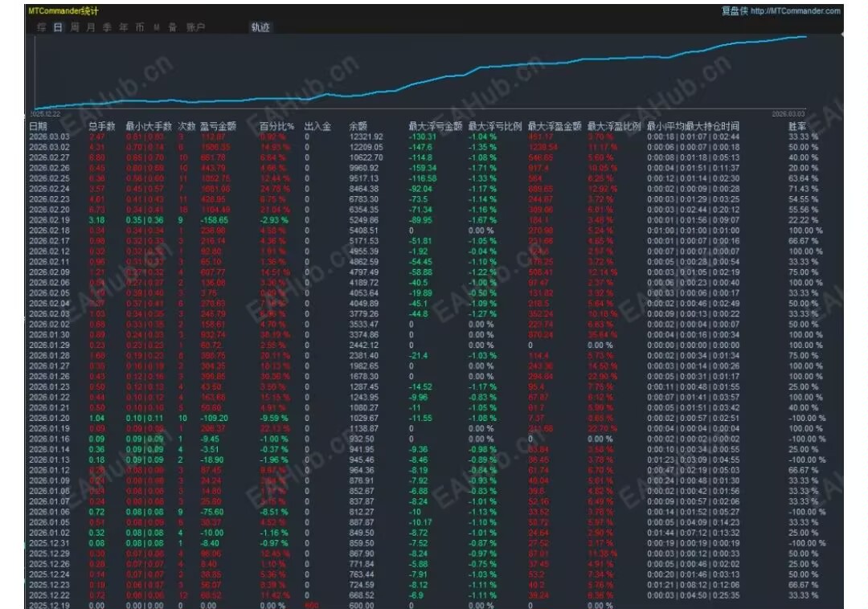The height and width of the screenshot is (609, 868).
Task: Click the 最大浮盈比例 column header
Action: [x=614, y=126]
